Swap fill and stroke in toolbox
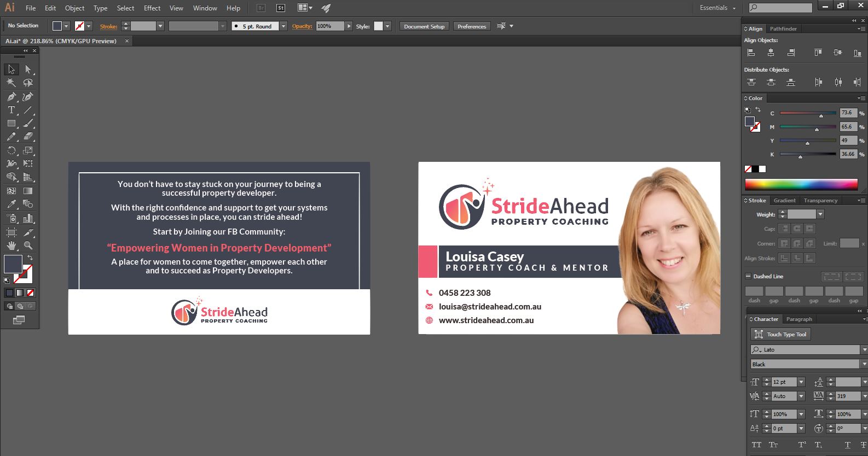 point(30,258)
